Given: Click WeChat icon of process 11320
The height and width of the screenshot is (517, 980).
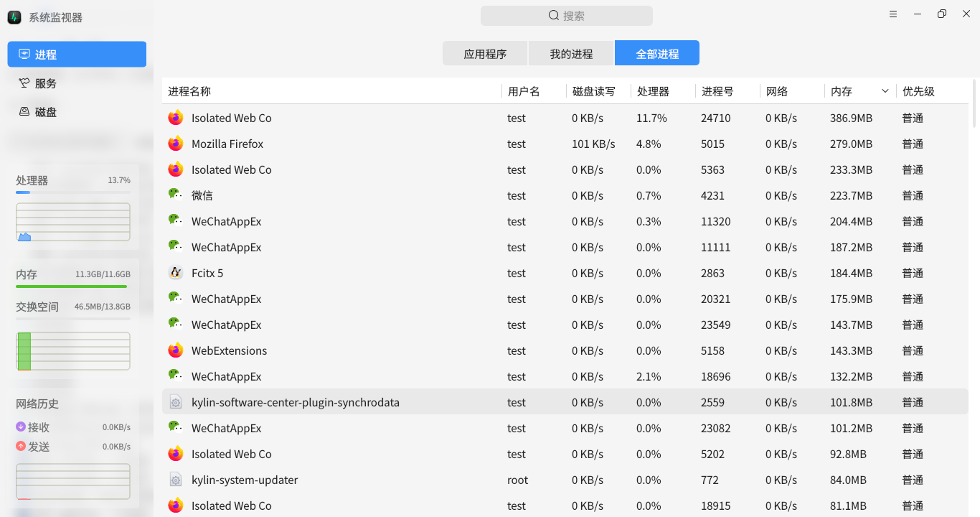Looking at the screenshot, I should pos(176,221).
